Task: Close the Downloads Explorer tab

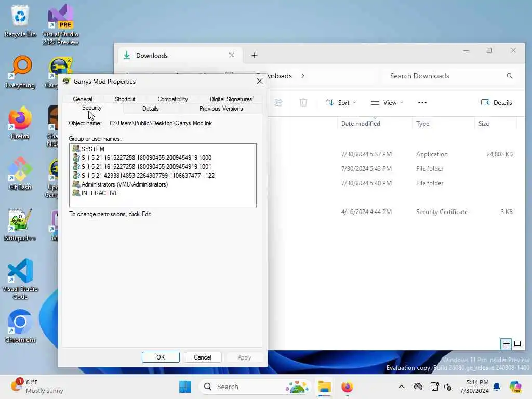Action: [231, 55]
